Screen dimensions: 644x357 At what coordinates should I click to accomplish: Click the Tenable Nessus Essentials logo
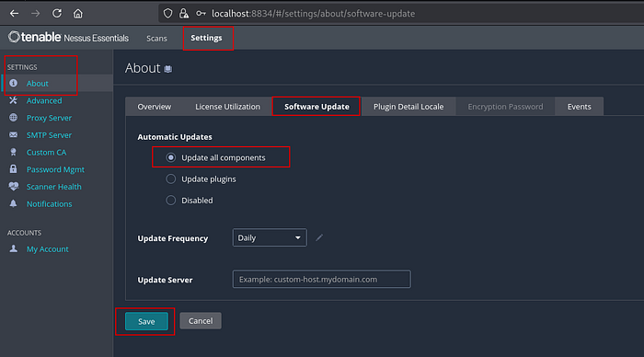68,38
